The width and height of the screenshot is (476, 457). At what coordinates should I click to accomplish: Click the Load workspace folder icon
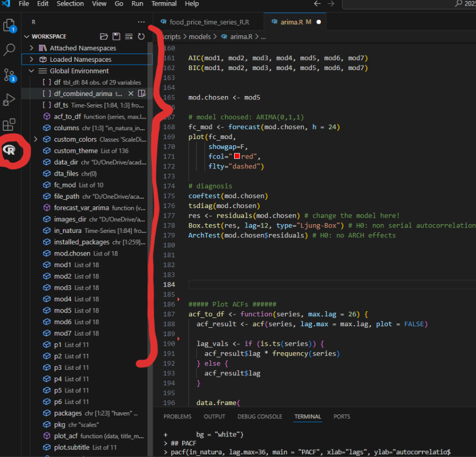pyautogui.click(x=104, y=36)
